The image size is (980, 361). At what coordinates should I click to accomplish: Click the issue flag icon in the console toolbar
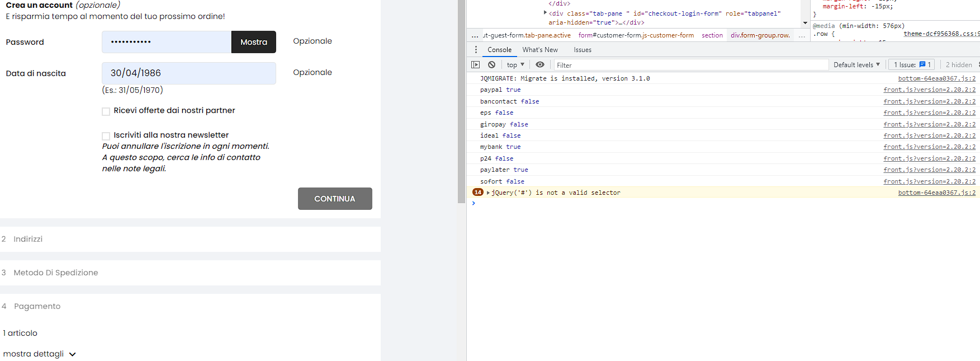[922, 65]
